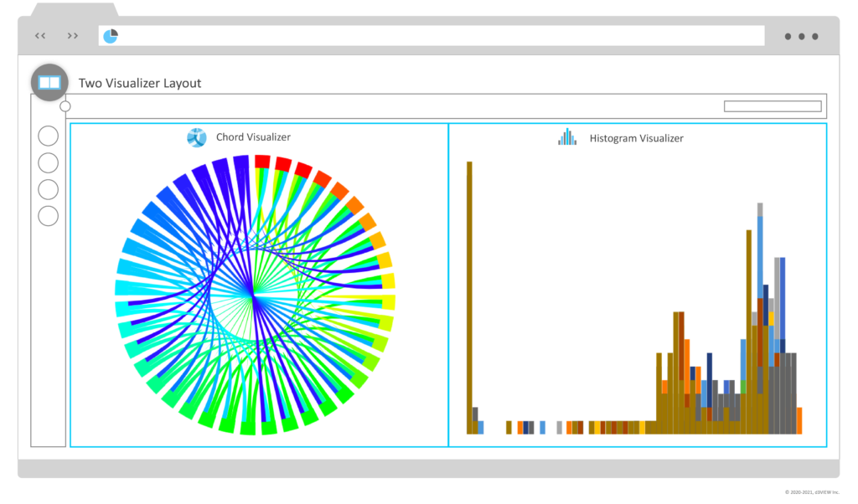Select the fourth circle in the left sidebar
The width and height of the screenshot is (858, 504).
pyautogui.click(x=48, y=217)
